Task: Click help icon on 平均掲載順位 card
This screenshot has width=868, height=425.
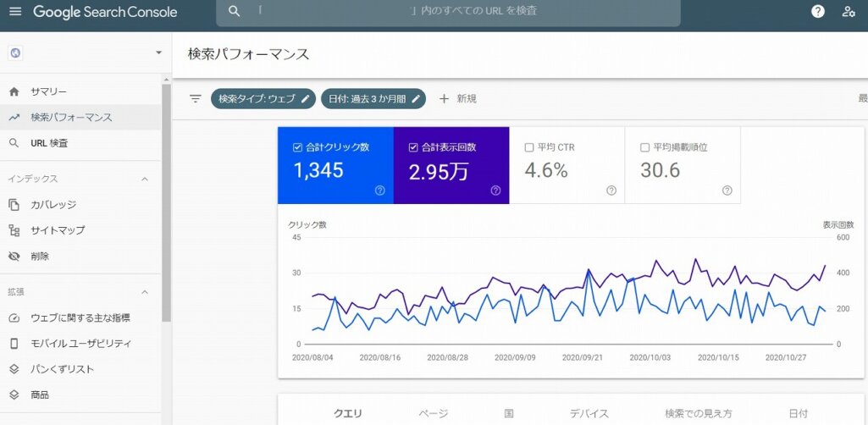Action: tap(727, 190)
